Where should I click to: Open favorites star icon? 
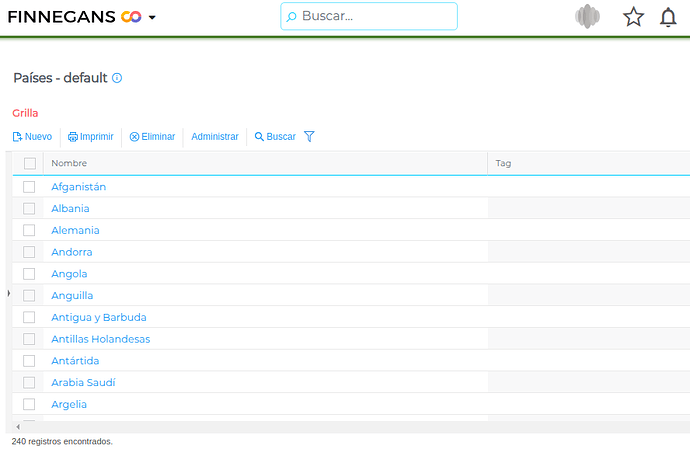coord(633,17)
